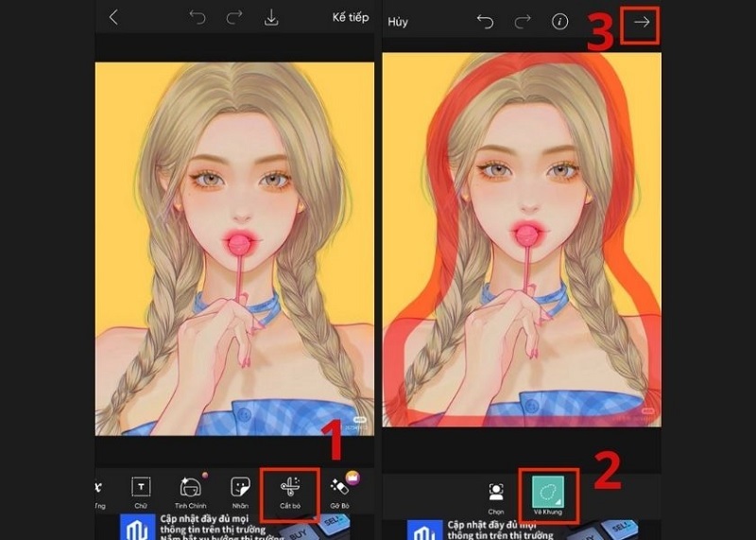Tap the red-outlined image in right canvas
Viewport: 756px width, 540px height.
click(x=521, y=236)
